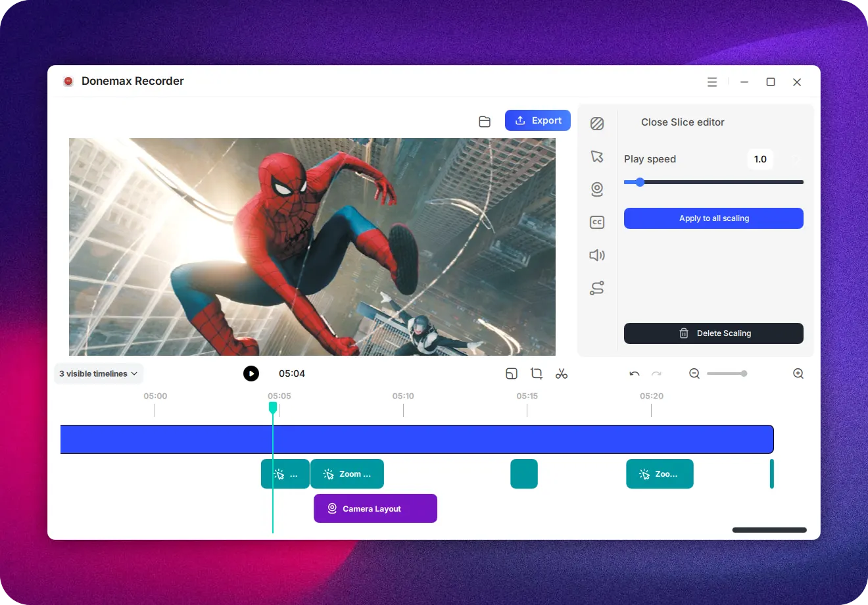Select the Camera Layout clip
Image resolution: width=868 pixels, height=605 pixels.
[x=375, y=508]
